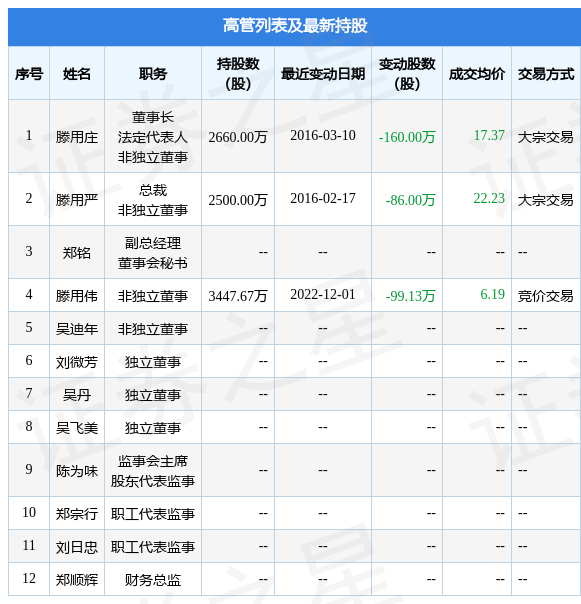The image size is (581, 604).
Task: Open executive name 滕用庄
Action: click(77, 137)
